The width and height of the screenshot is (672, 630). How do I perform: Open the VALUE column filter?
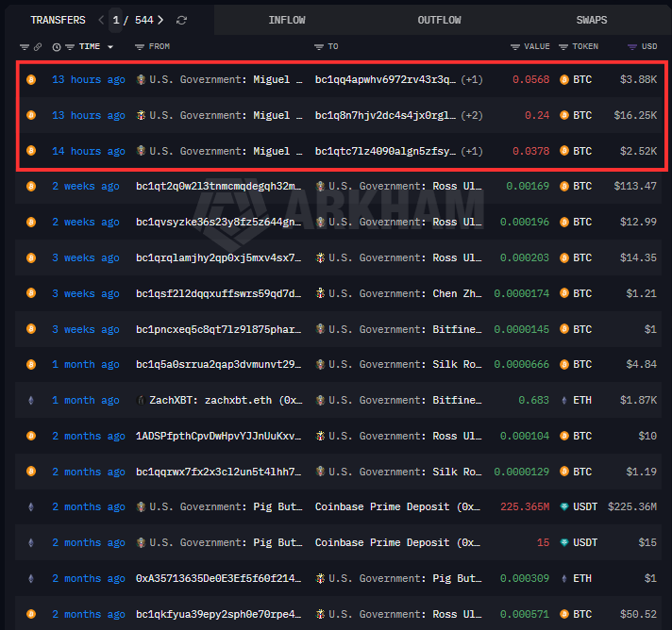[x=515, y=46]
